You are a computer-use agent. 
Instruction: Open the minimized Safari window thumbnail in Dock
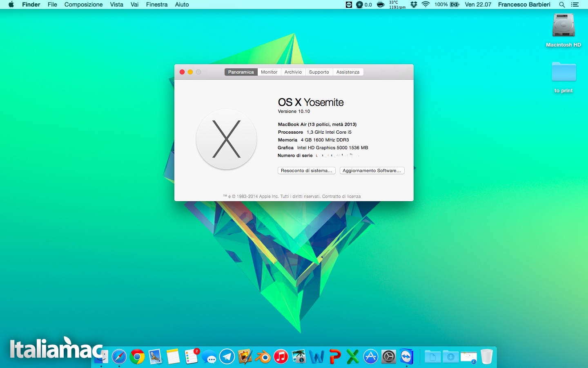point(468,357)
